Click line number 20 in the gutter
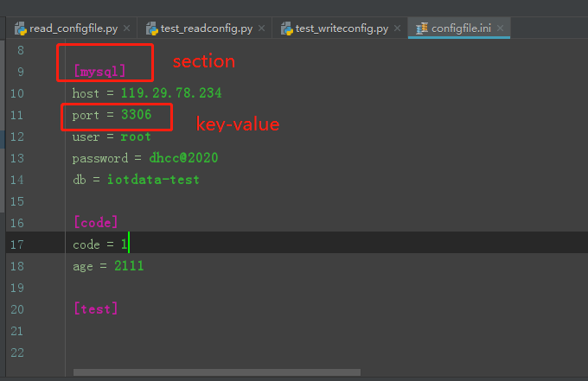Image resolution: width=588 pixels, height=381 pixels. (17, 309)
